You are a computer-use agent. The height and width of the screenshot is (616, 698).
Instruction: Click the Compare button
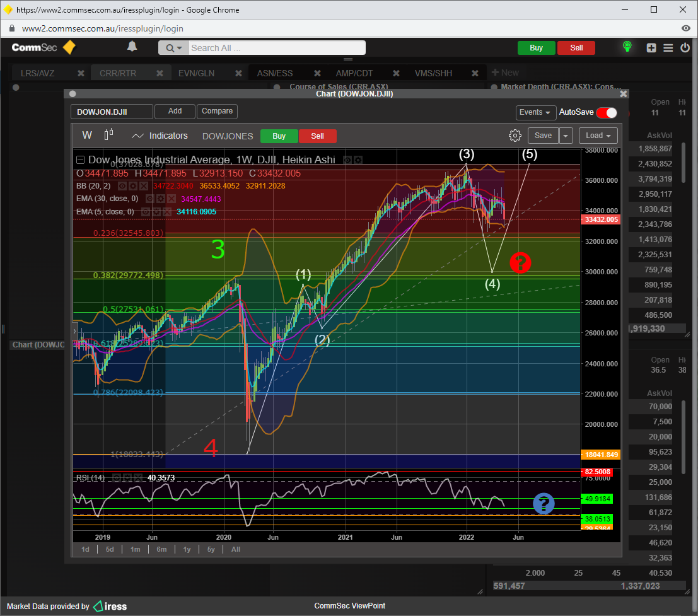pos(217,111)
